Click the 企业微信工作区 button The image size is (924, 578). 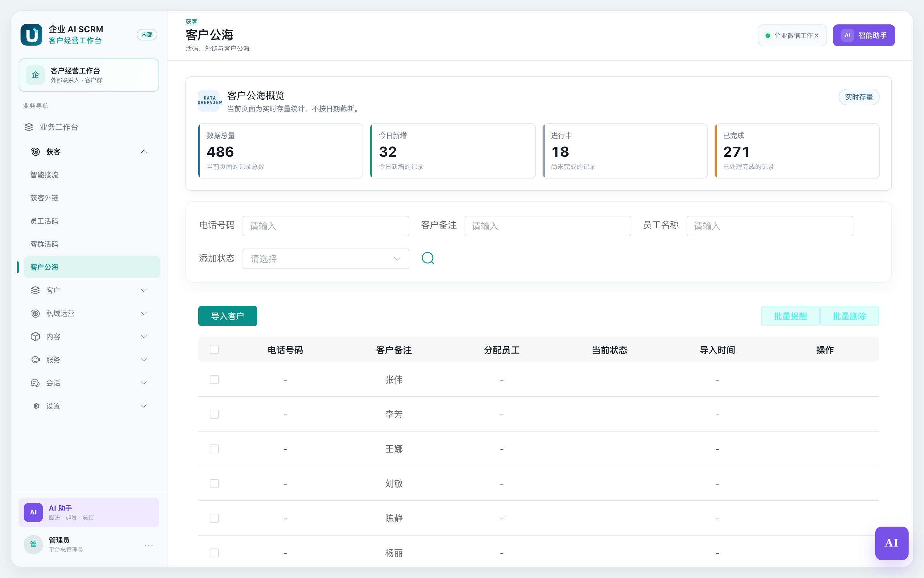(x=792, y=36)
